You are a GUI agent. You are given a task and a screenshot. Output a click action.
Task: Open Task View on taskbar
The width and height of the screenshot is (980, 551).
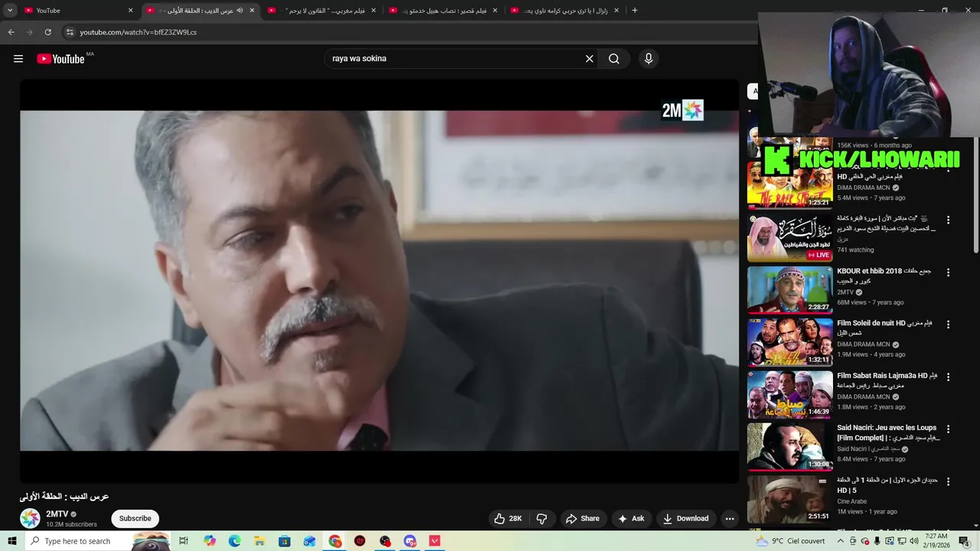coord(184,541)
